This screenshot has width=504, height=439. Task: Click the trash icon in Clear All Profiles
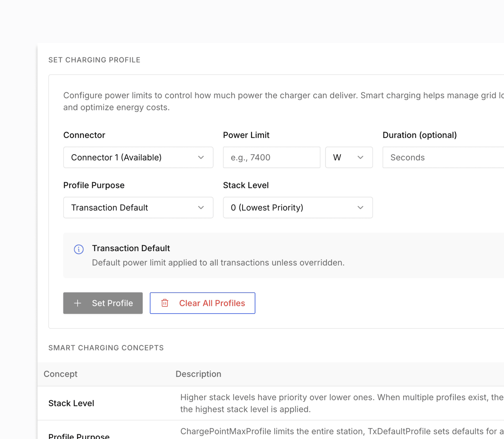165,303
